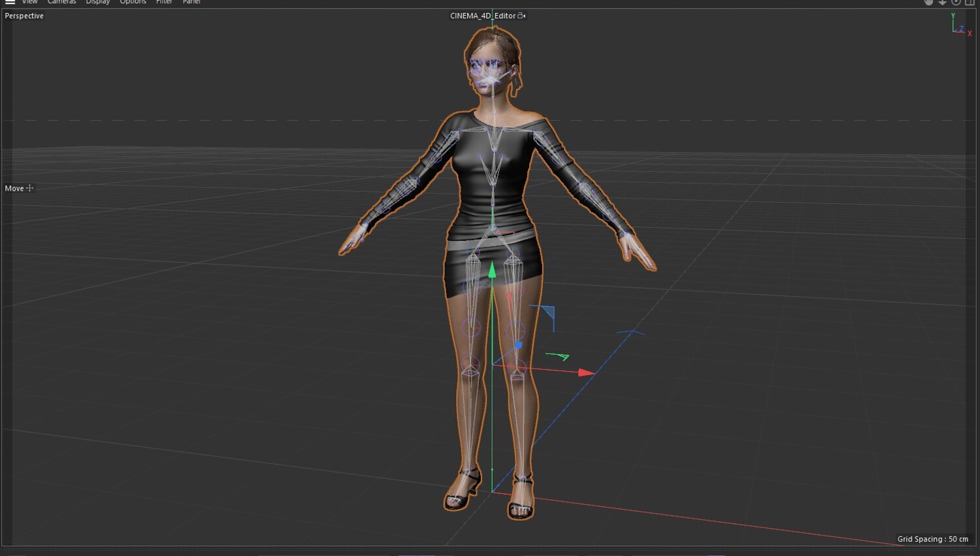
Task: Open the Options menu
Action: pos(133,2)
